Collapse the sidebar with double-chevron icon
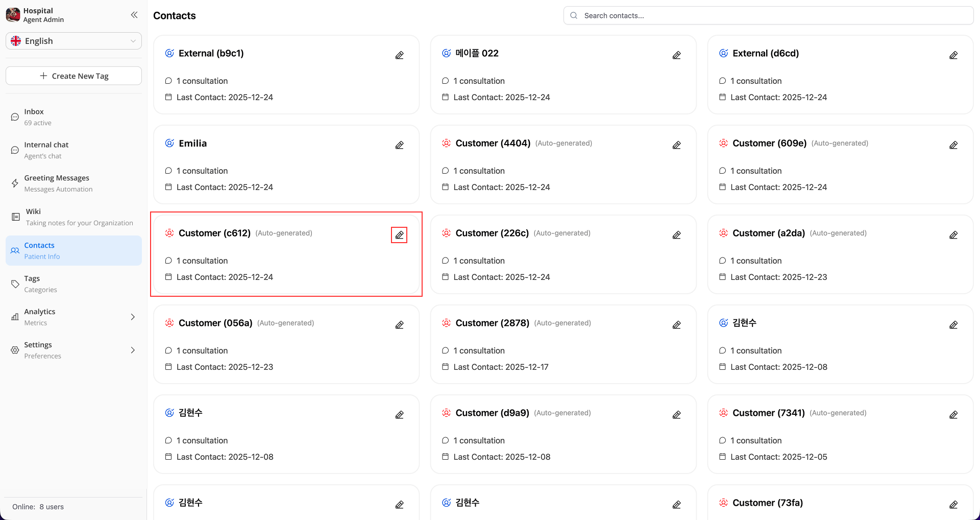The width and height of the screenshot is (980, 520). (134, 15)
